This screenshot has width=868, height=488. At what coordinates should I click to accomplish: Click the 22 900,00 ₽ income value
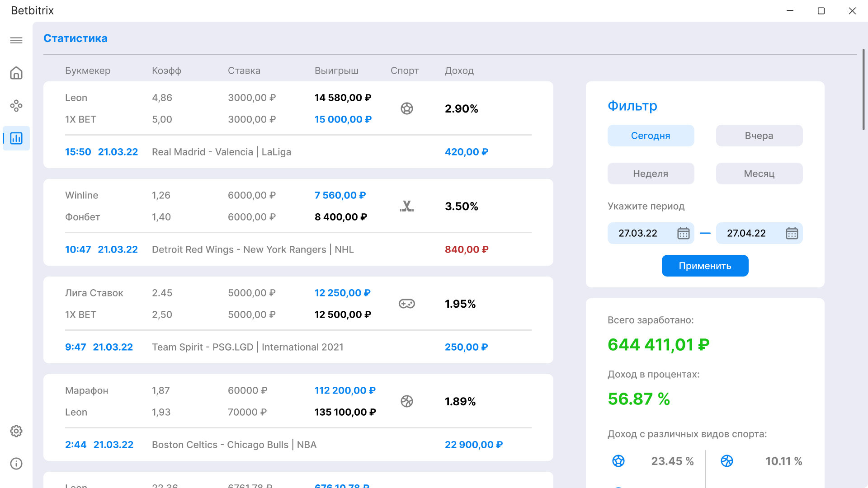474,445
